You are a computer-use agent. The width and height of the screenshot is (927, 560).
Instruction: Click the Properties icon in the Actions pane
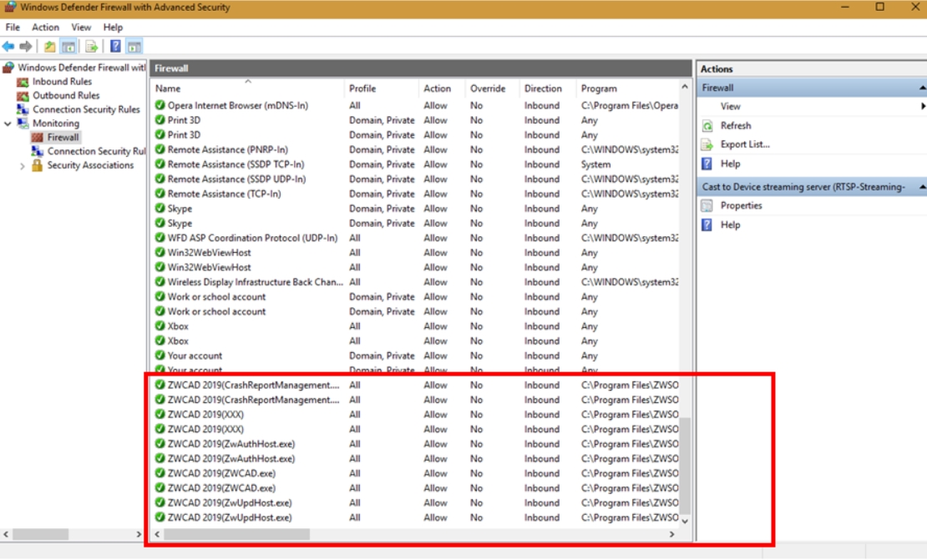coord(707,205)
